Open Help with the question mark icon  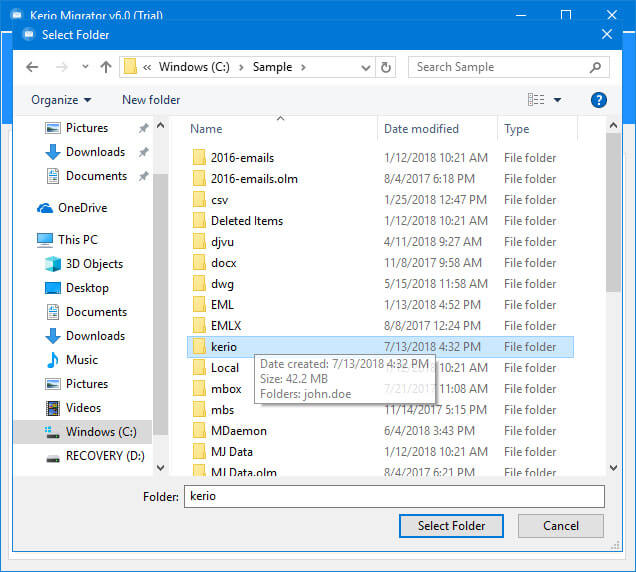pyautogui.click(x=599, y=100)
